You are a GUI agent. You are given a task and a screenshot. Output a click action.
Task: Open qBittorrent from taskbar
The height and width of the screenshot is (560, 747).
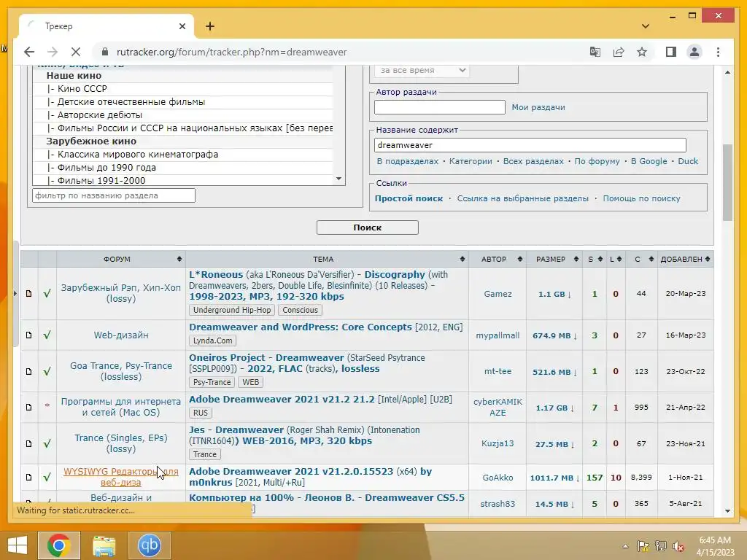149,545
